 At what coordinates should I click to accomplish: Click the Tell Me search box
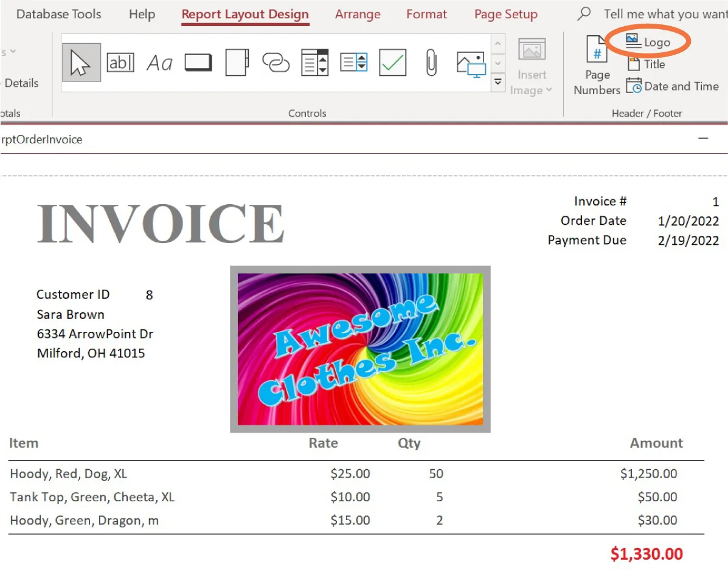664,13
